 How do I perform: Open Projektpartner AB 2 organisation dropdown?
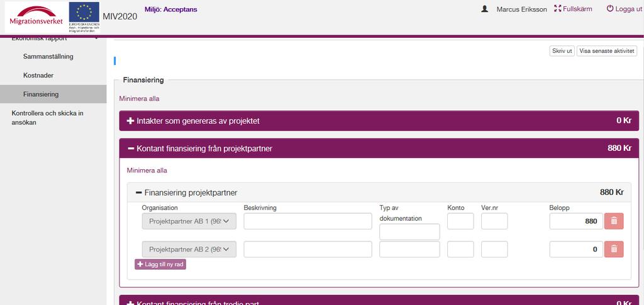(189, 249)
